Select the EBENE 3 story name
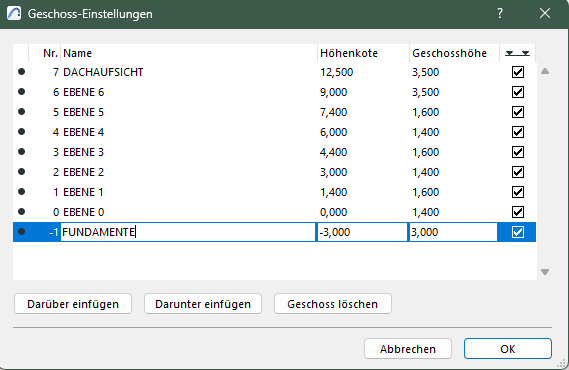Screen dimensions: 569x370 coord(83,152)
